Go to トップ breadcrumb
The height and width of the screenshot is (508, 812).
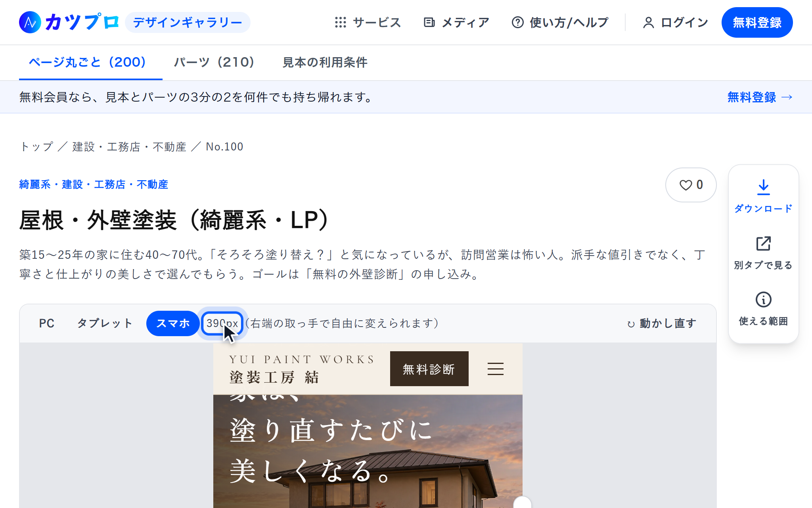pyautogui.click(x=36, y=147)
